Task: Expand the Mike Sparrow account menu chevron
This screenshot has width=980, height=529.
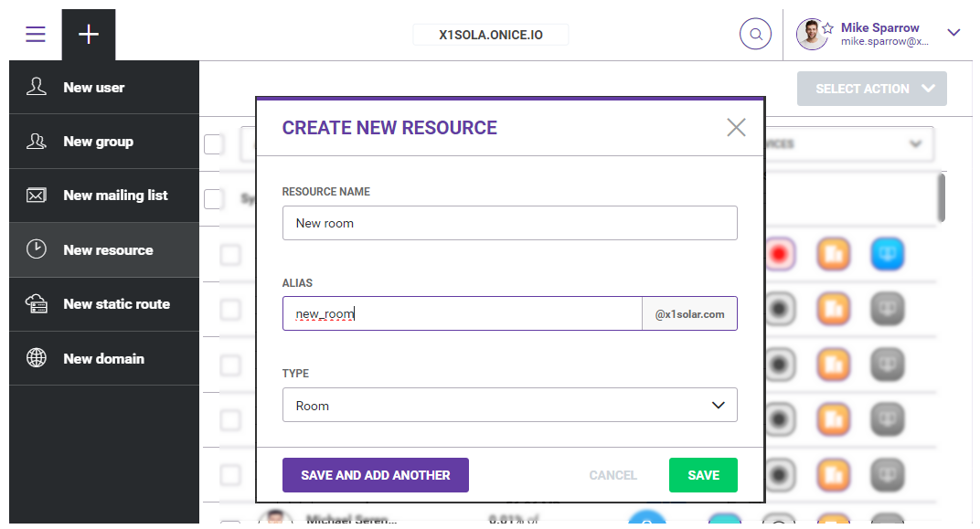Action: 953,32
